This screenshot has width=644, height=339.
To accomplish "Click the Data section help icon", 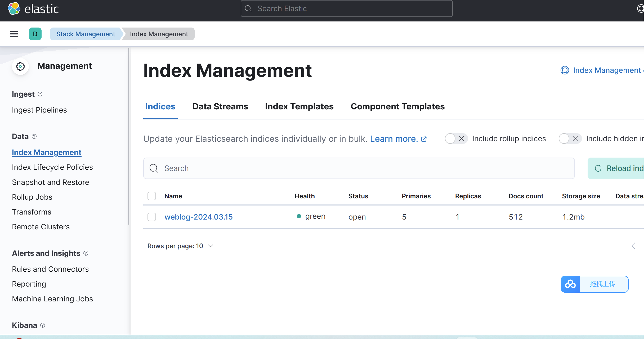I will coord(34,136).
